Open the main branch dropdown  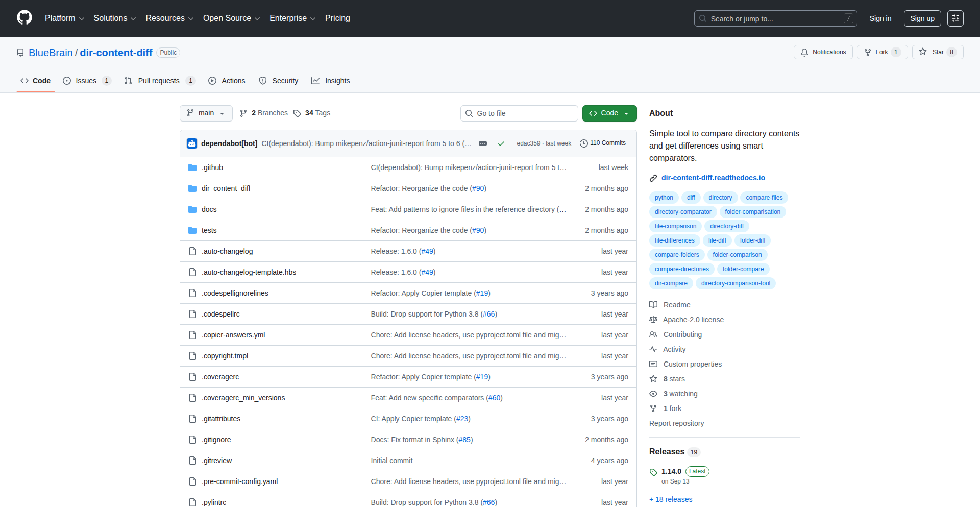click(x=206, y=113)
